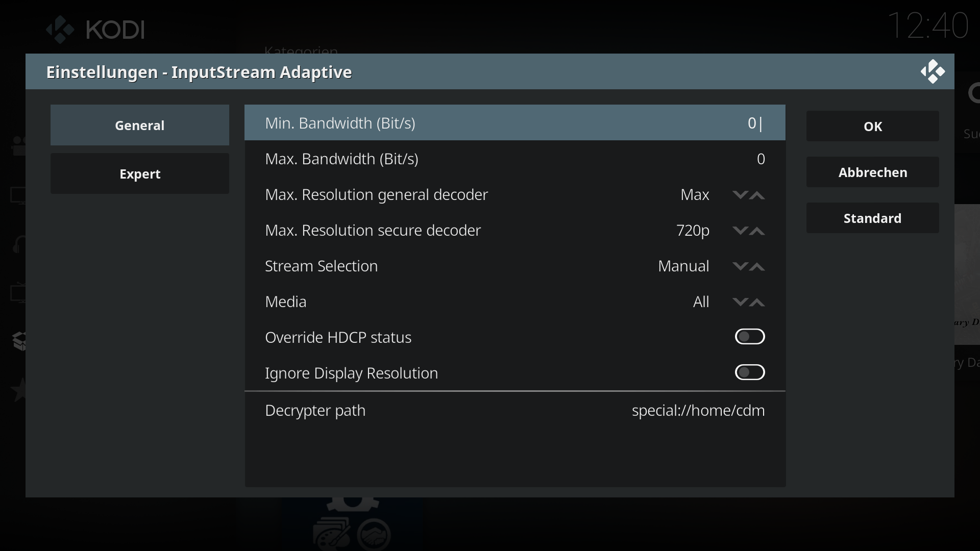
Task: Click down arrow for Max. Resolution secure decoder
Action: point(740,231)
